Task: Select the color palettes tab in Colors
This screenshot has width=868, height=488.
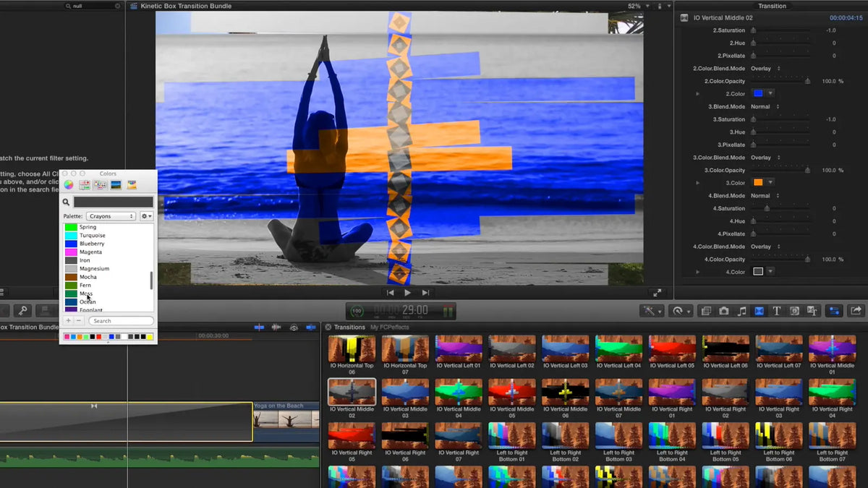Action: (x=101, y=185)
